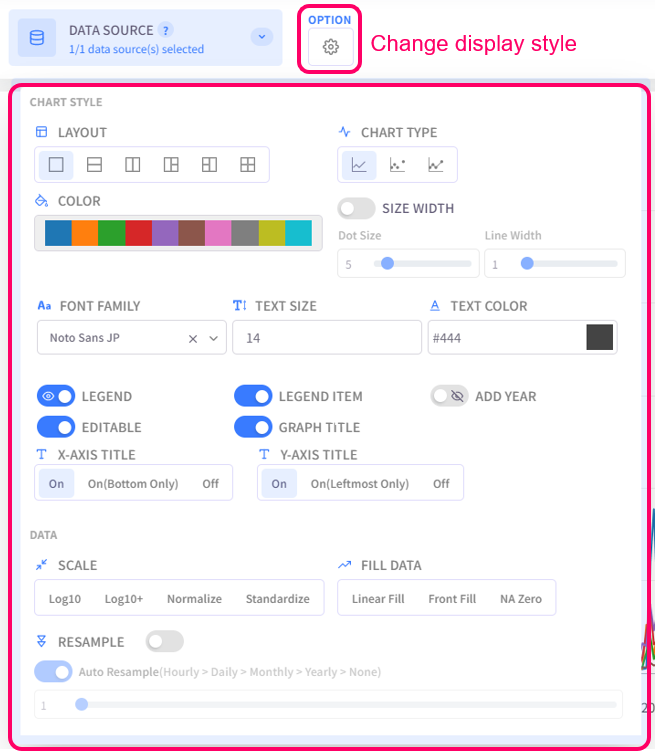The height and width of the screenshot is (754, 662).
Task: Click the X-AXIS TITLE T icon
Action: [41, 454]
